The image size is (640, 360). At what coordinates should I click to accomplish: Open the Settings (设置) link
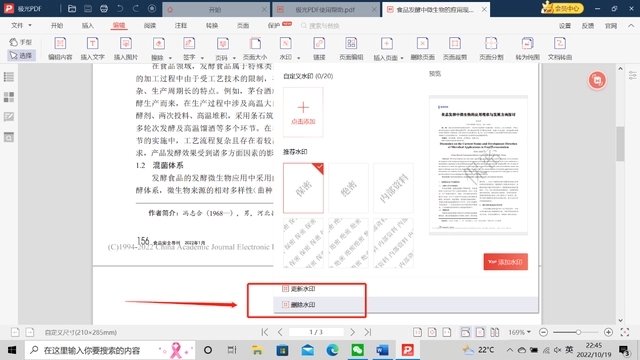click(x=565, y=25)
